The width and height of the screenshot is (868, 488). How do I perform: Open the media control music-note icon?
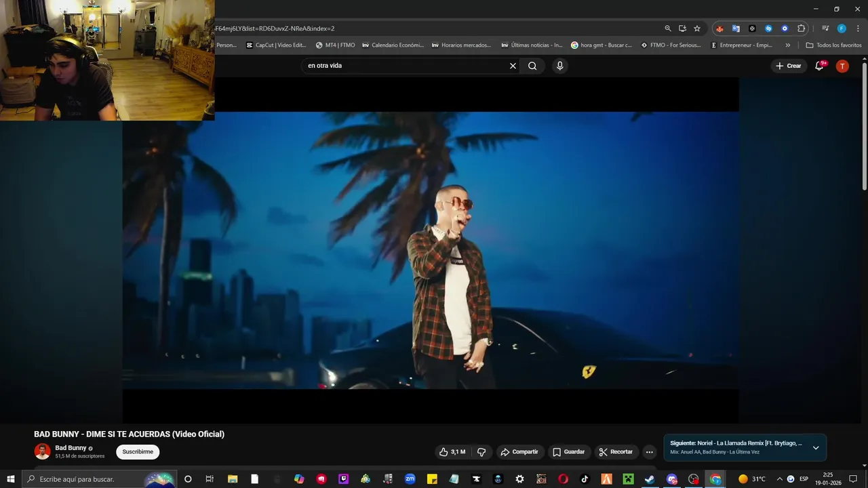click(x=825, y=28)
